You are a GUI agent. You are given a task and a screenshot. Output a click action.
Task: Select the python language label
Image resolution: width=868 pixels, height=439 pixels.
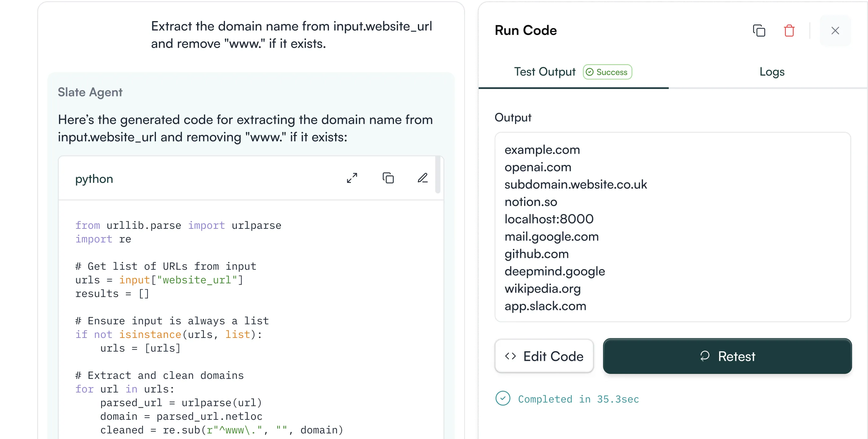pyautogui.click(x=94, y=179)
